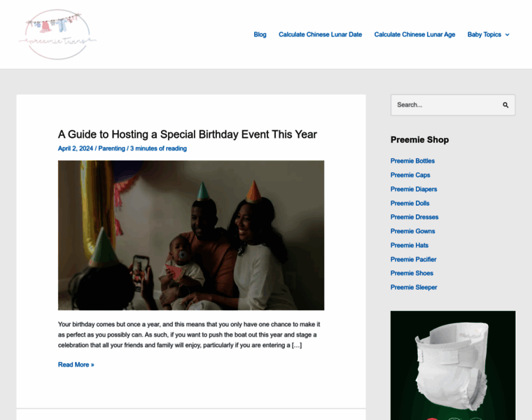Click the search magnifier icon
Screen dimensions: 532x420
(x=505, y=105)
